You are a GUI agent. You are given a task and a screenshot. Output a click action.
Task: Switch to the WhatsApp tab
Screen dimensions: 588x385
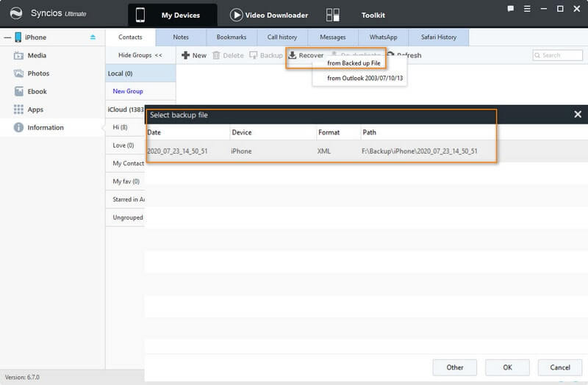tap(383, 37)
